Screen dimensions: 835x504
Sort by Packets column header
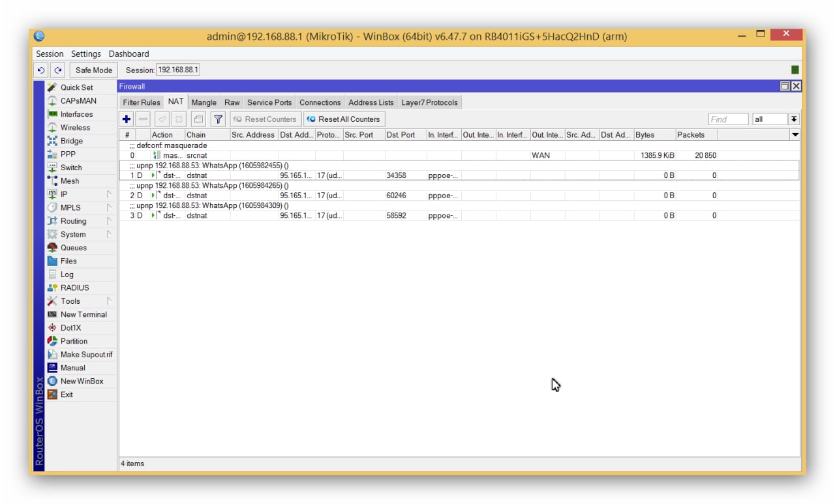pyautogui.click(x=696, y=135)
